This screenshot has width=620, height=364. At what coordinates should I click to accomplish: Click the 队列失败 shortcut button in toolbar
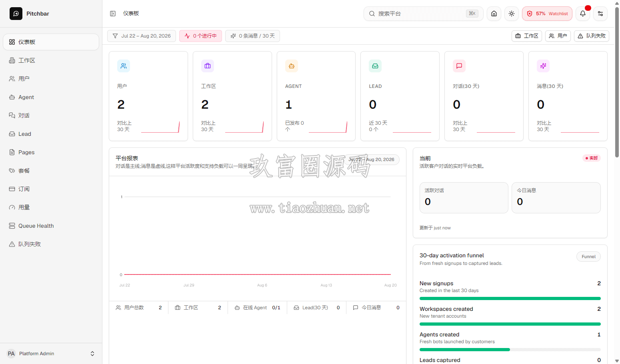click(592, 36)
